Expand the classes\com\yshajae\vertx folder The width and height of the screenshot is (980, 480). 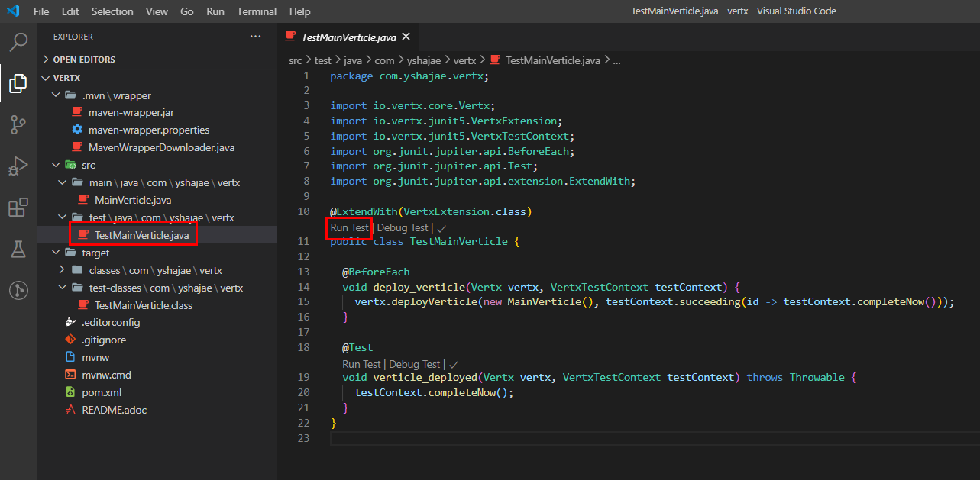tap(154, 270)
